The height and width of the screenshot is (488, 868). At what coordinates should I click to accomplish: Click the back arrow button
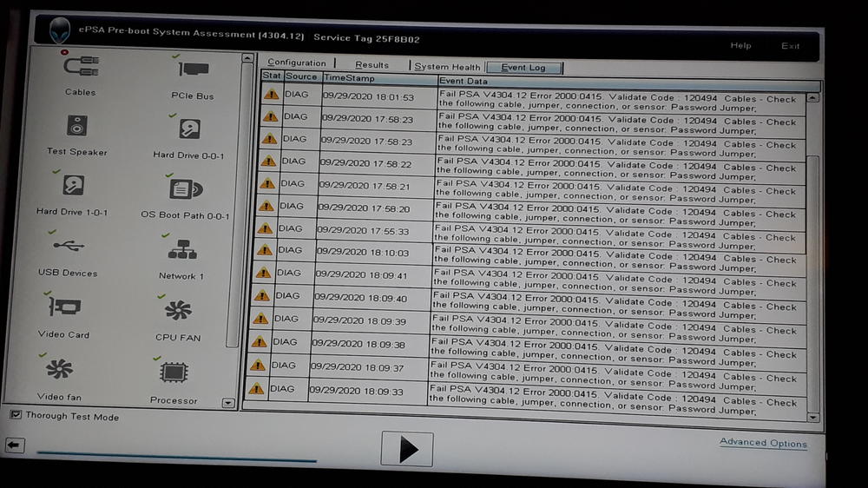point(15,445)
